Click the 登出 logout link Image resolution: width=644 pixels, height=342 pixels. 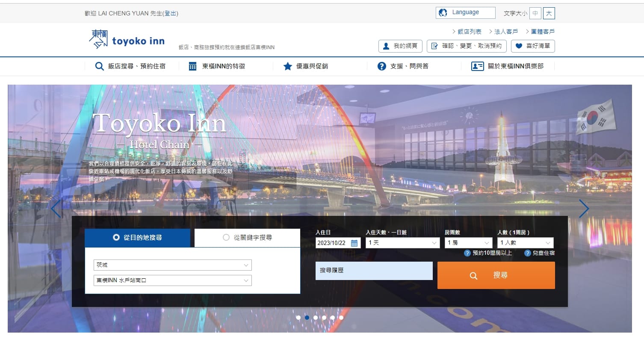coord(171,13)
